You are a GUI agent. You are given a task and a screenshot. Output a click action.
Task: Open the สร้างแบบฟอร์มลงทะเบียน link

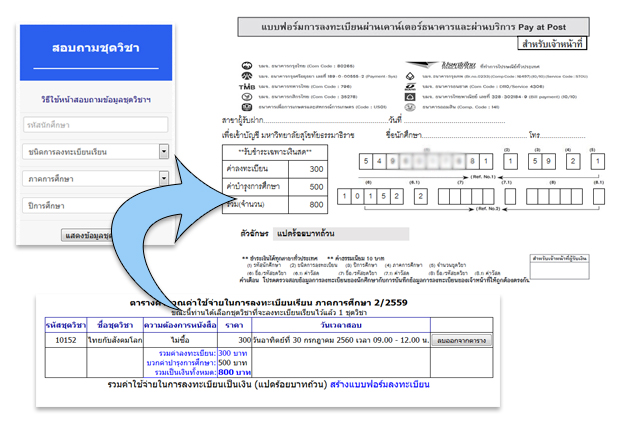[380, 384]
